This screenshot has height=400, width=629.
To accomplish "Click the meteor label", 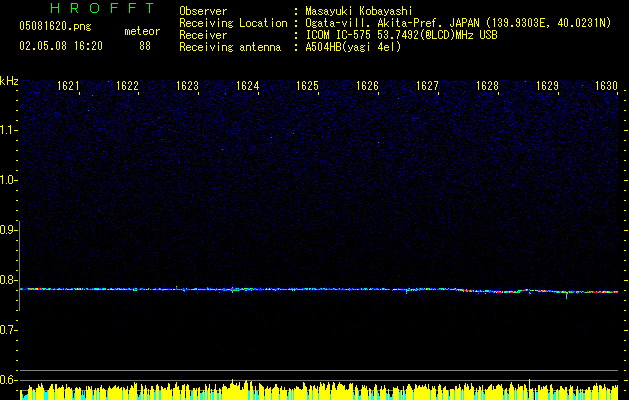I will point(142,31).
